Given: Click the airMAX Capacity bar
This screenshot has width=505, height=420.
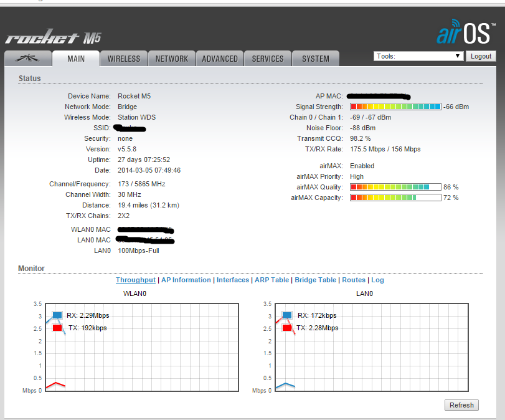Looking at the screenshot, I should (x=395, y=198).
